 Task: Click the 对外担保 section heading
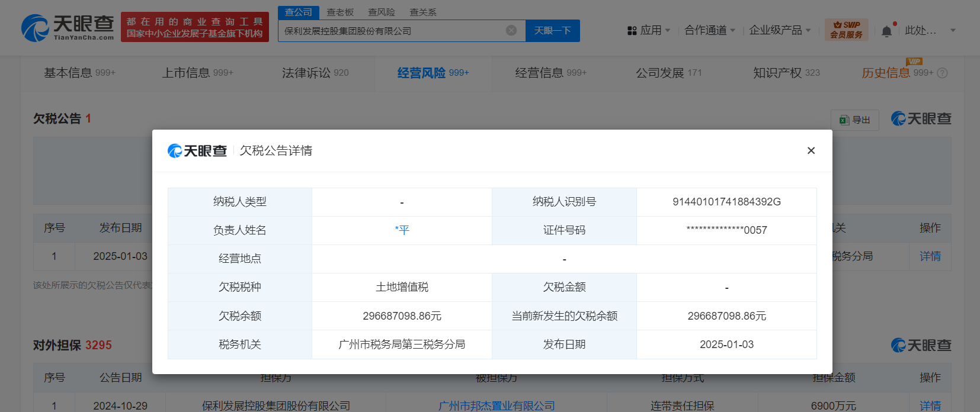(57, 345)
